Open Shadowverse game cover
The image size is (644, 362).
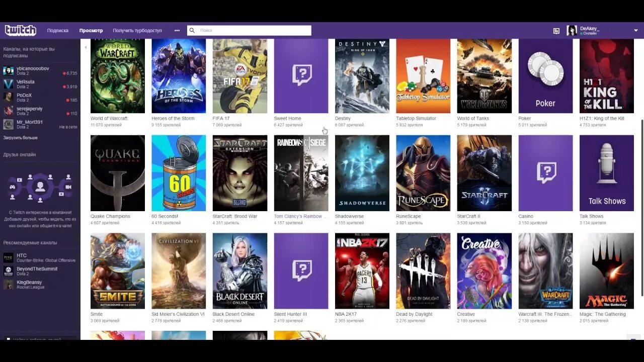pos(362,173)
